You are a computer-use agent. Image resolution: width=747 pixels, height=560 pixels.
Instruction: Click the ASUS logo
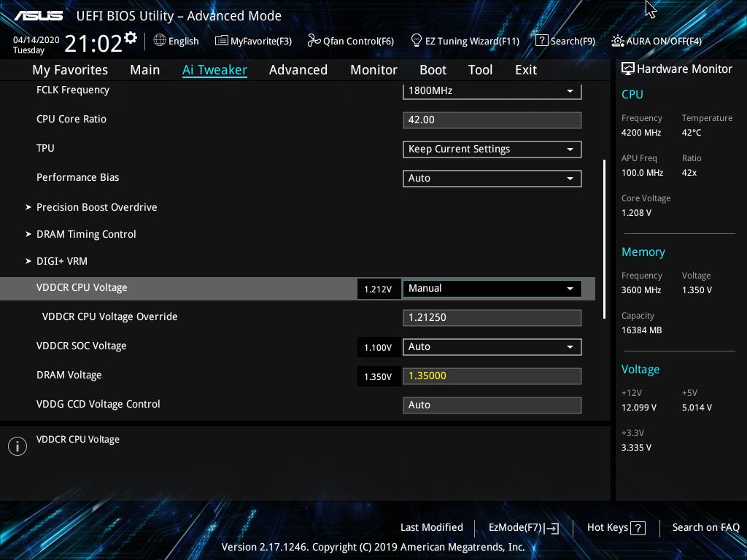39,16
